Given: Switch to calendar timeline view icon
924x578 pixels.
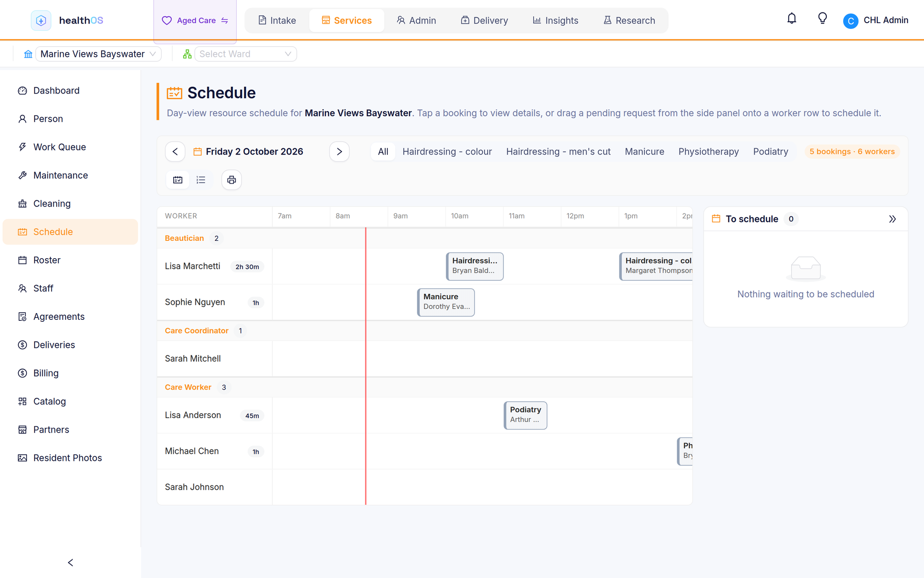Looking at the screenshot, I should 178,180.
